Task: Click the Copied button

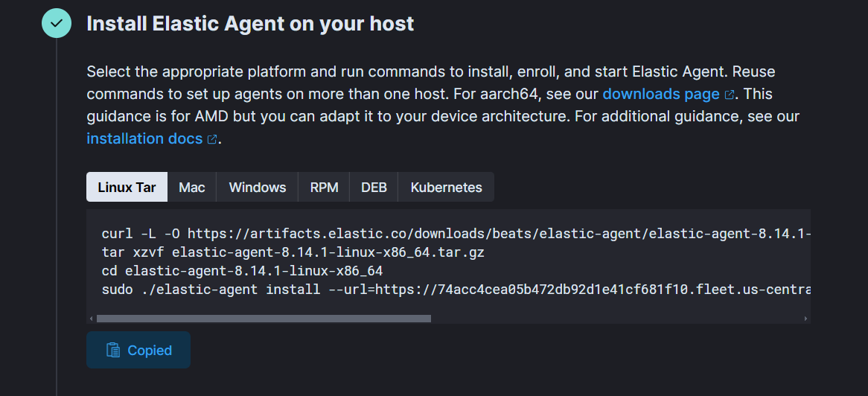Action: pyautogui.click(x=138, y=350)
